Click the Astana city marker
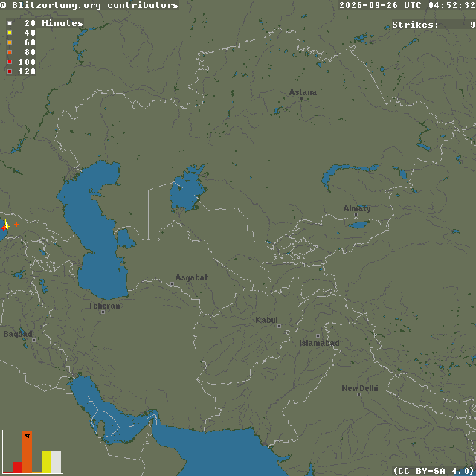The image size is (476, 476). [301, 99]
